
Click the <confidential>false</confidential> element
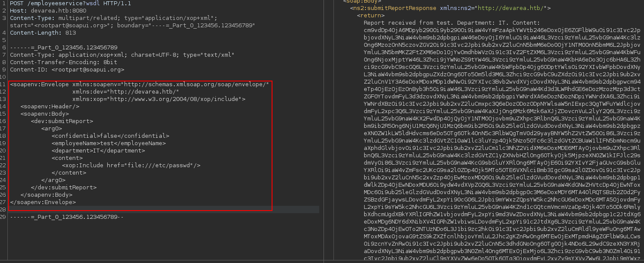[x=110, y=136]
